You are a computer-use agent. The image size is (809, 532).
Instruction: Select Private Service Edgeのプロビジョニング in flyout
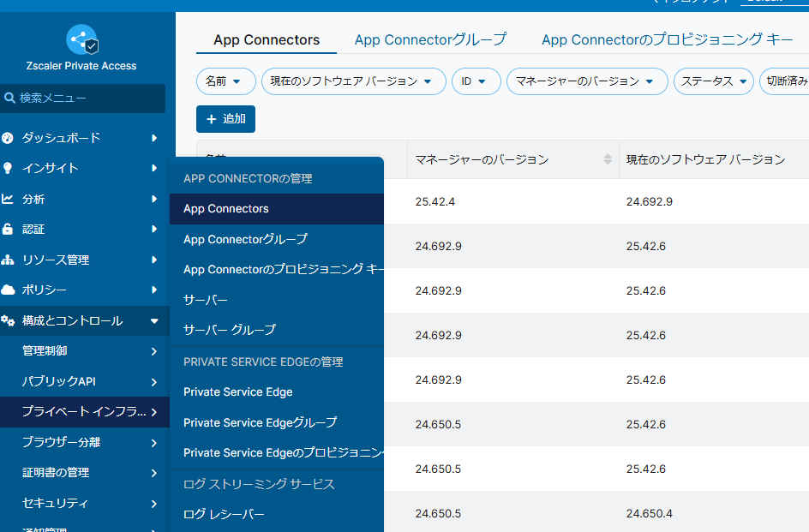point(277,452)
